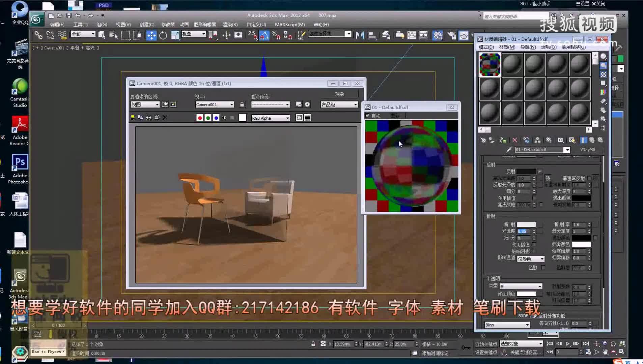Screen dimensions: 643x364
Task: Click Assign Material to Selection icon
Action: 503,140
